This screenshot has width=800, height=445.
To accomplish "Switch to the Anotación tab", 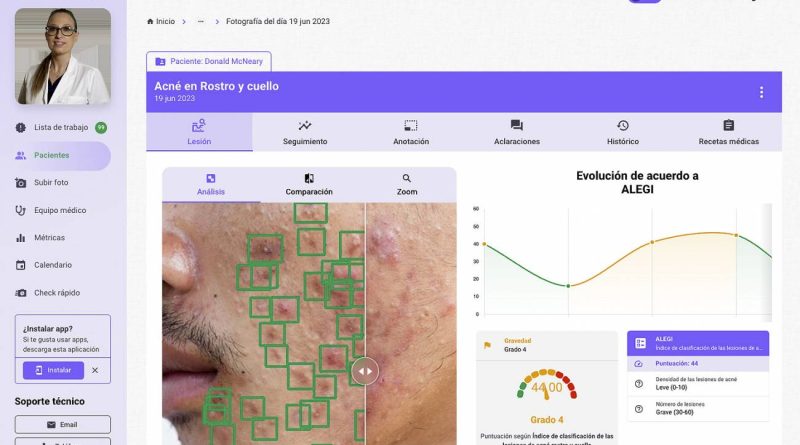I will click(411, 132).
